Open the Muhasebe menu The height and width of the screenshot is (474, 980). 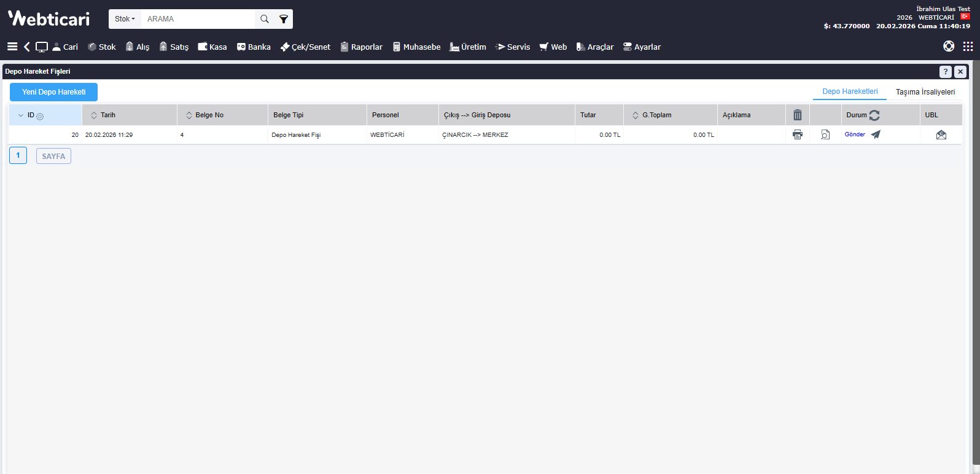(416, 47)
